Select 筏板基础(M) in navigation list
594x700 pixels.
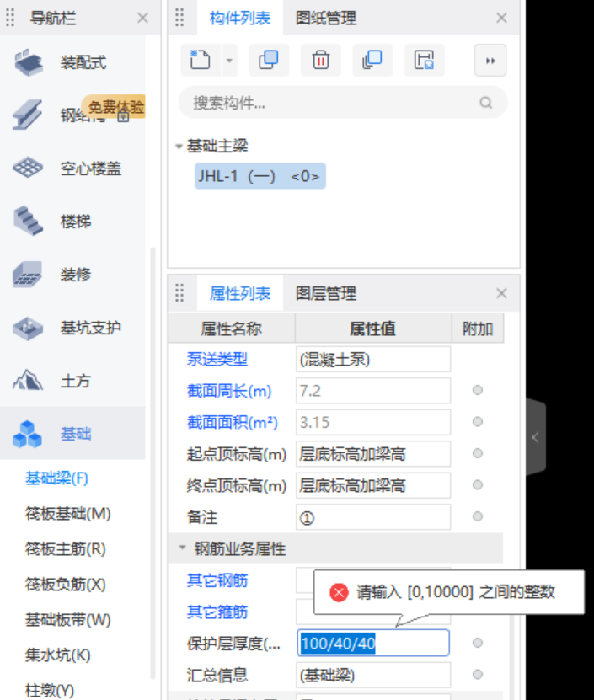(68, 514)
